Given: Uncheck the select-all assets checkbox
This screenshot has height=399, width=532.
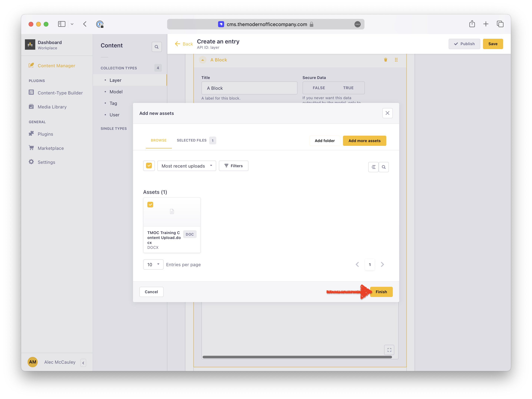Looking at the screenshot, I should click(149, 166).
